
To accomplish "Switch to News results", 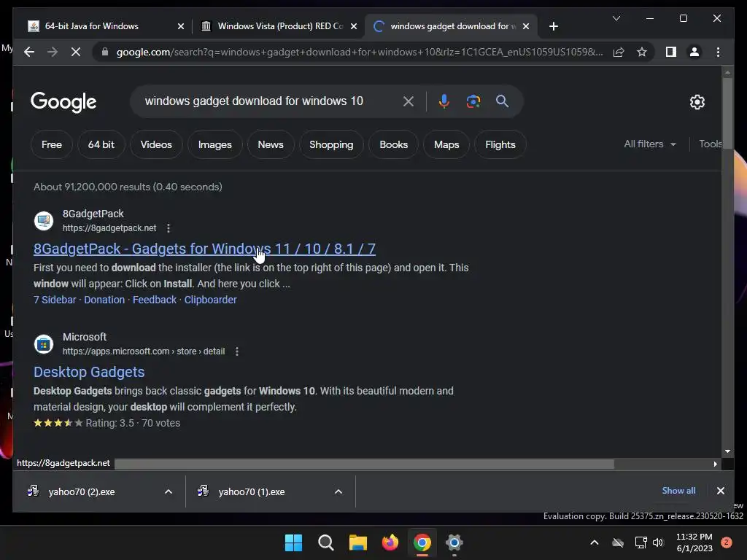I will pyautogui.click(x=271, y=144).
